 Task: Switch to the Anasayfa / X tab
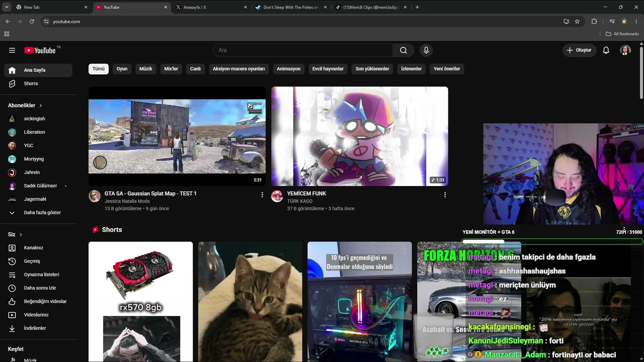pyautogui.click(x=210, y=7)
